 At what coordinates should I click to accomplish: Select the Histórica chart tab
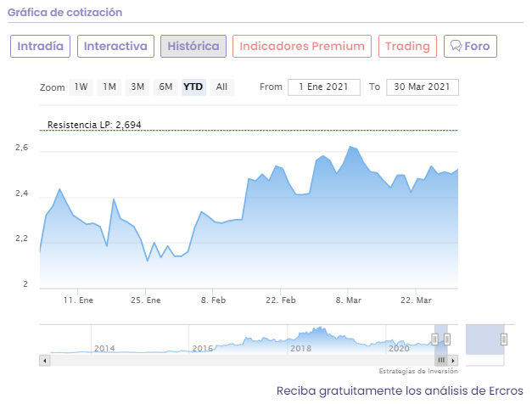click(193, 46)
